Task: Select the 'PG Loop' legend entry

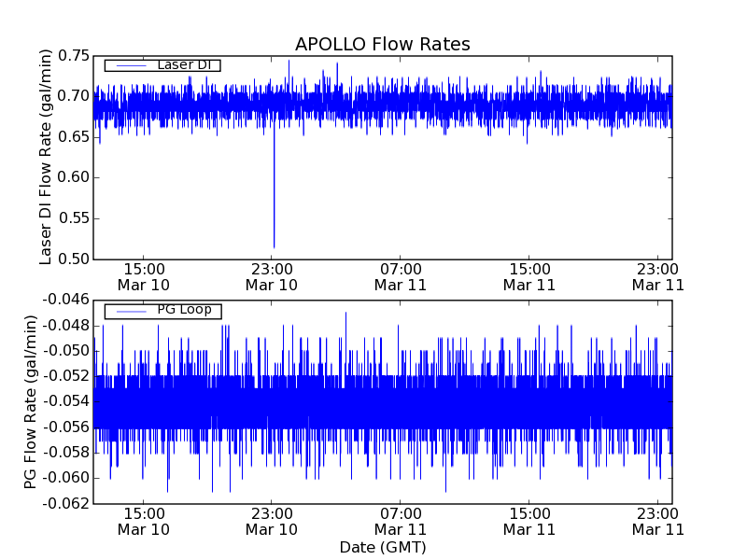Action: point(184,310)
